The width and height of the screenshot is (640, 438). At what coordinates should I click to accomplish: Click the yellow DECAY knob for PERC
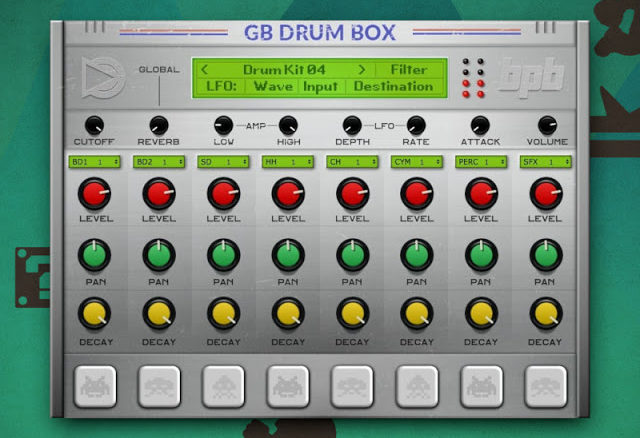[481, 313]
